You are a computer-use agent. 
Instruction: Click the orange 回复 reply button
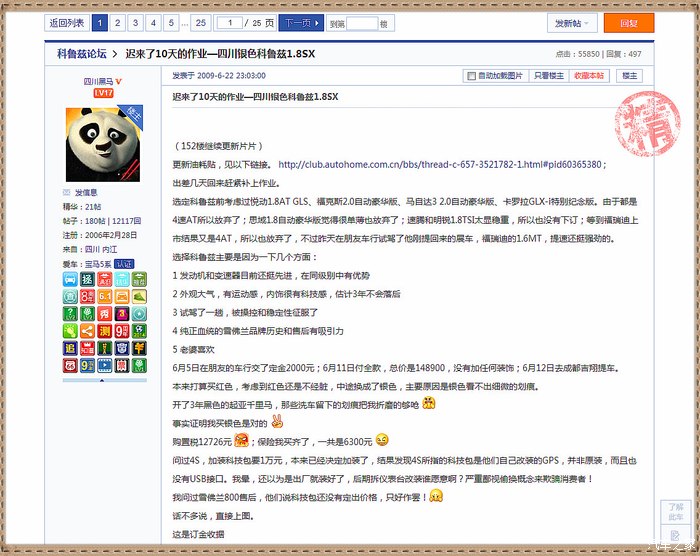click(x=628, y=22)
